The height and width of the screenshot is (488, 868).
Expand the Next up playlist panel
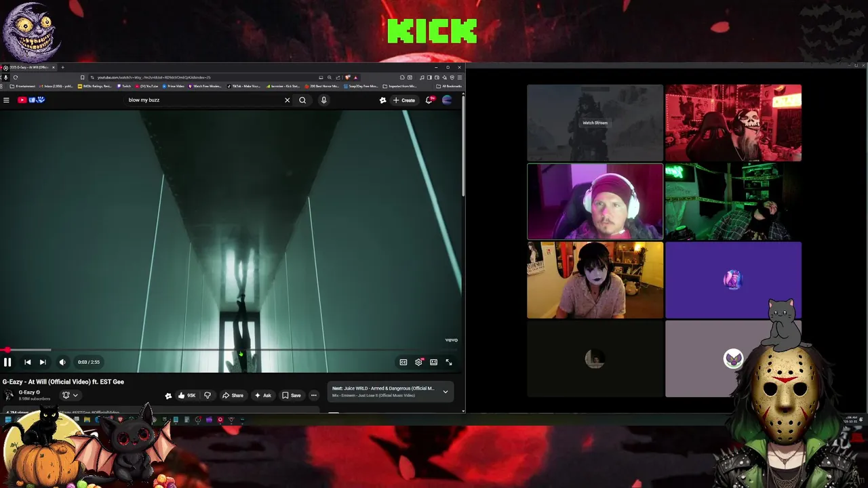(446, 392)
